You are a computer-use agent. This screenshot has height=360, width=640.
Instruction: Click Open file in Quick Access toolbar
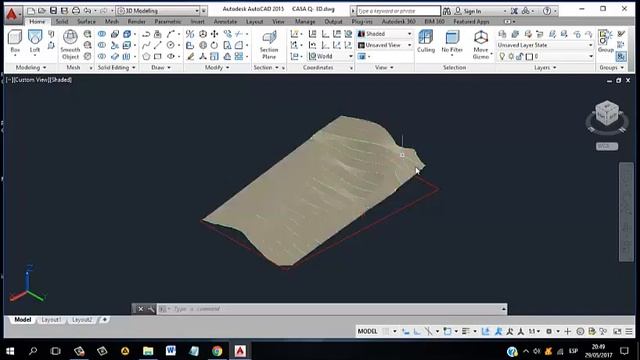coord(42,11)
